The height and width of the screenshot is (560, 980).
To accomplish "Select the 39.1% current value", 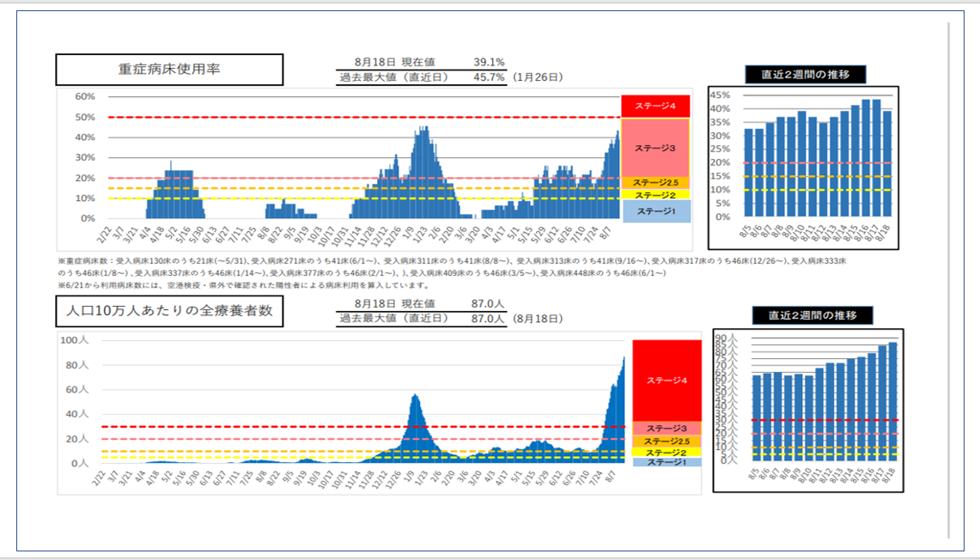I will [x=489, y=63].
